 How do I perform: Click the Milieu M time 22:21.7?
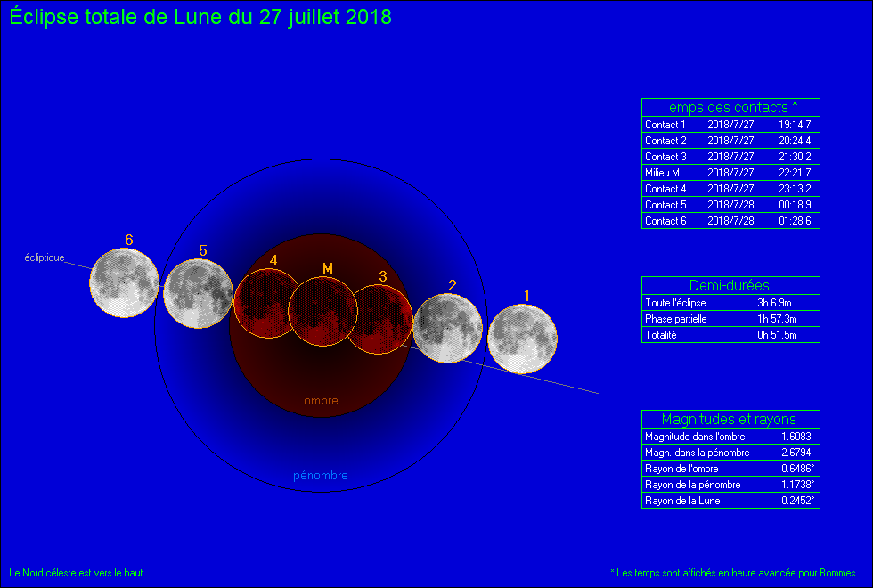[x=795, y=173]
